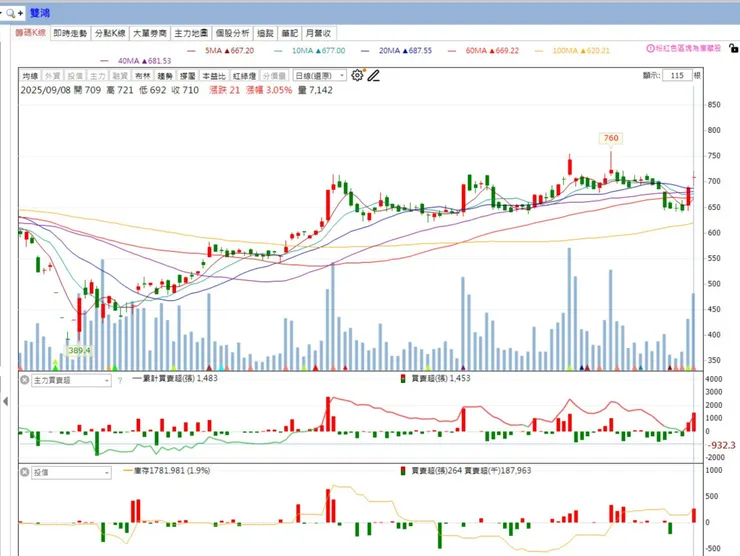Close the 主力買賣超 indicator panel

tap(25, 380)
